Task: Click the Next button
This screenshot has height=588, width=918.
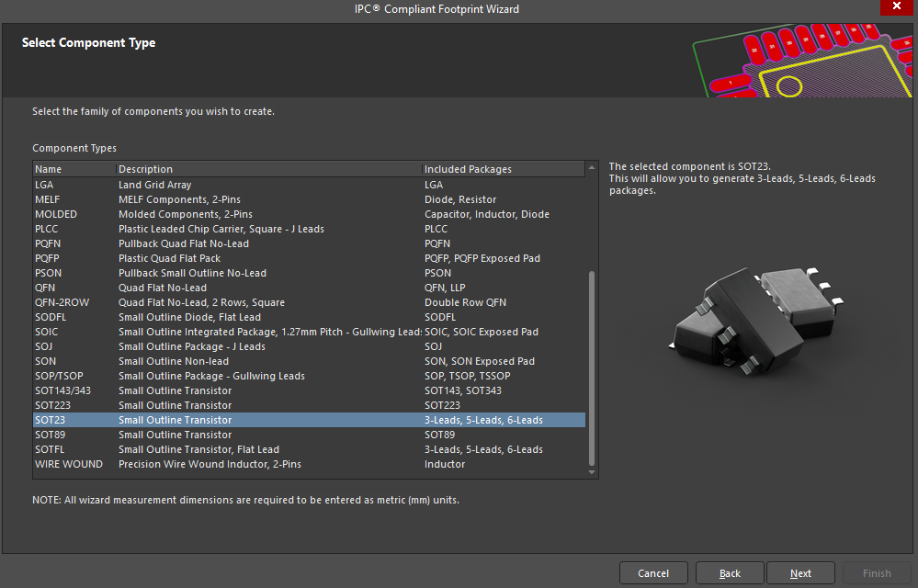Action: tap(800, 573)
